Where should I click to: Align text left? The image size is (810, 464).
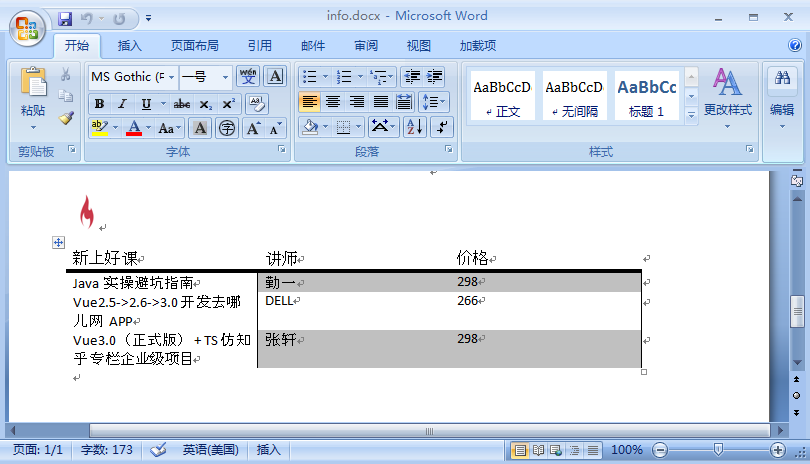click(x=309, y=102)
